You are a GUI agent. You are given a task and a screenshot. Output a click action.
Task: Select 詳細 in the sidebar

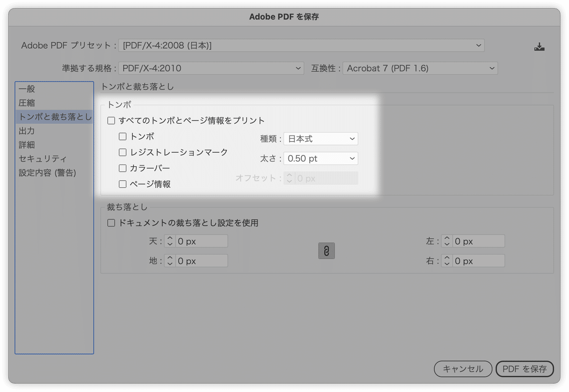coord(54,145)
